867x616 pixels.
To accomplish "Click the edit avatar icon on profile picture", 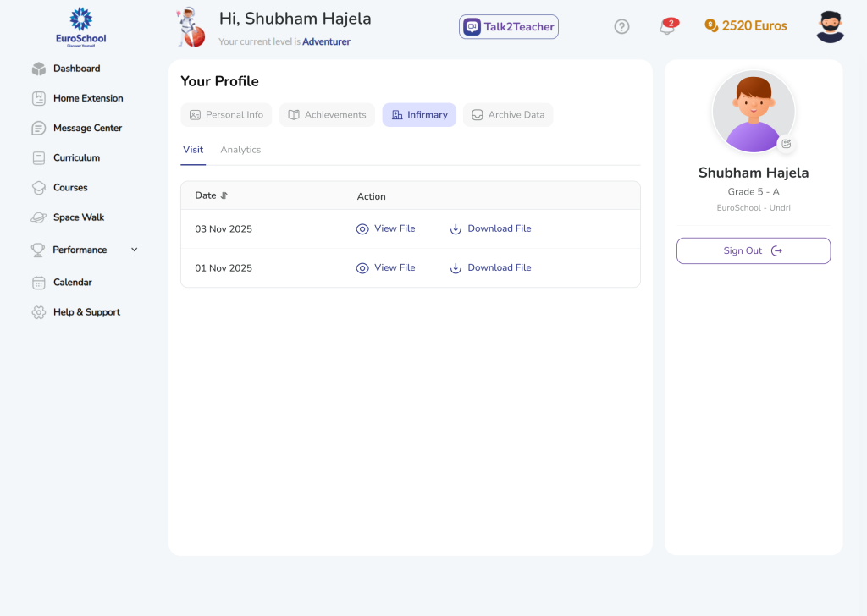I will pos(786,144).
